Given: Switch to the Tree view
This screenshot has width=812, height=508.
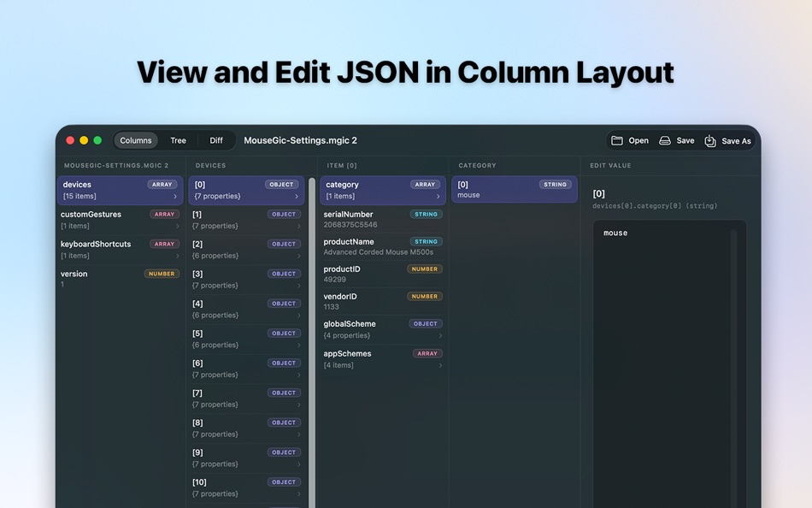Looking at the screenshot, I should coord(178,140).
